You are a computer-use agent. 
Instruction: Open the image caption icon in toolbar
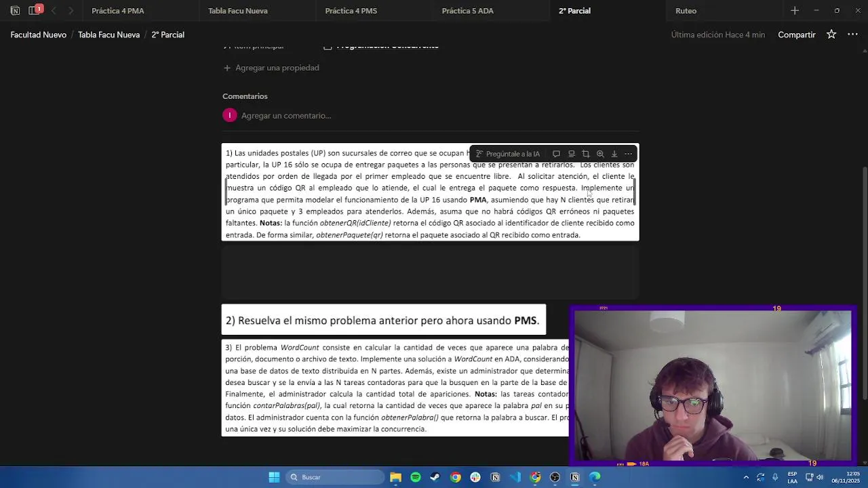pos(571,154)
